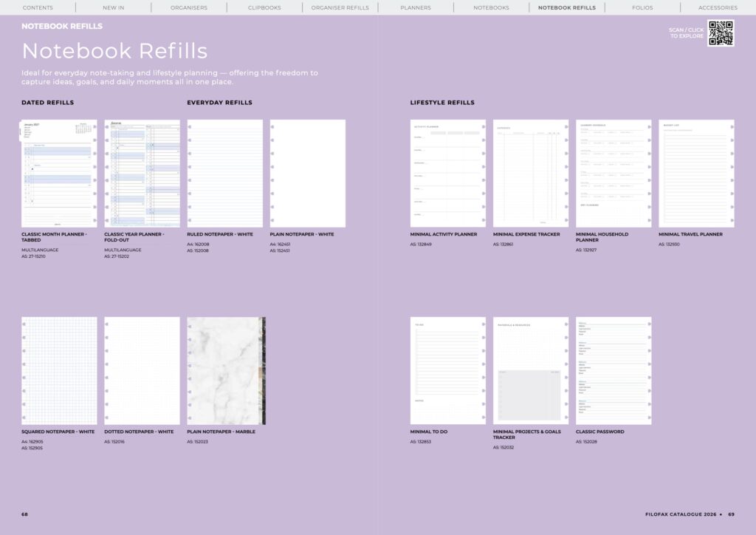Select the Plain Notepaper Marble image

226,371
